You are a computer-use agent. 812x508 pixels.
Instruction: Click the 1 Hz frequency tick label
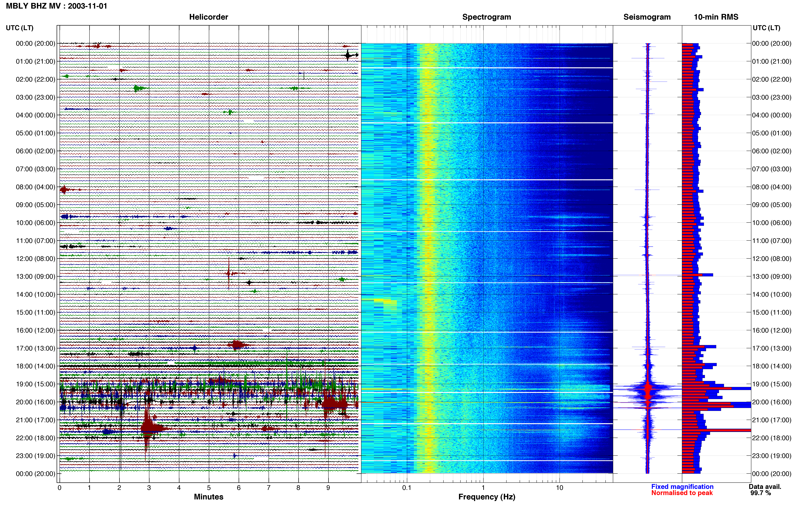(x=483, y=487)
